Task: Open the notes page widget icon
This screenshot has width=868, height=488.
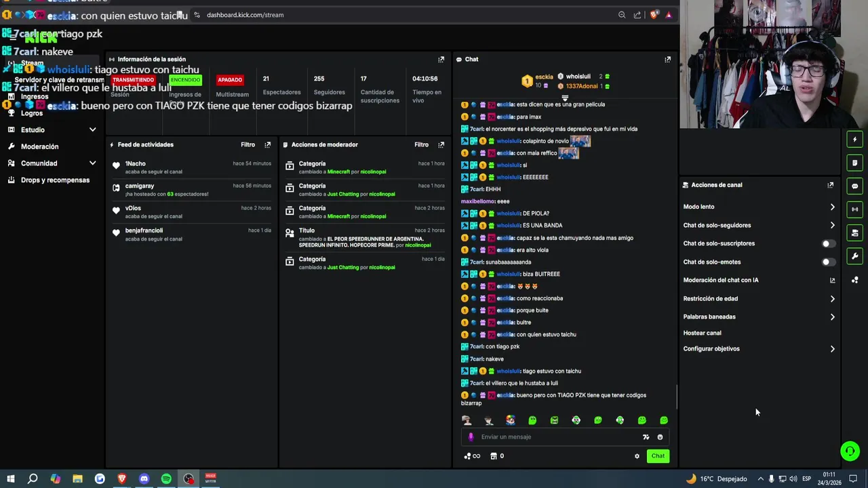Action: point(854,163)
